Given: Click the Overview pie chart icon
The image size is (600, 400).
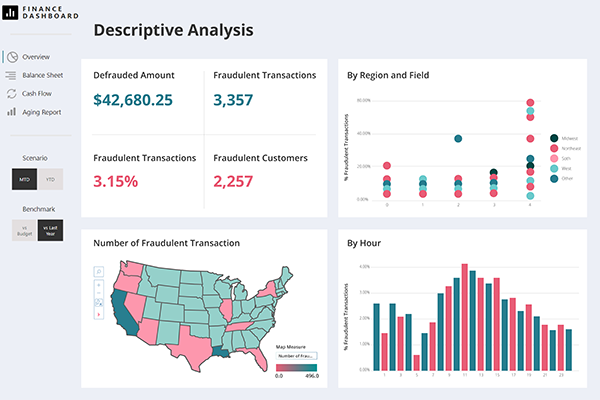Looking at the screenshot, I should (x=11, y=57).
